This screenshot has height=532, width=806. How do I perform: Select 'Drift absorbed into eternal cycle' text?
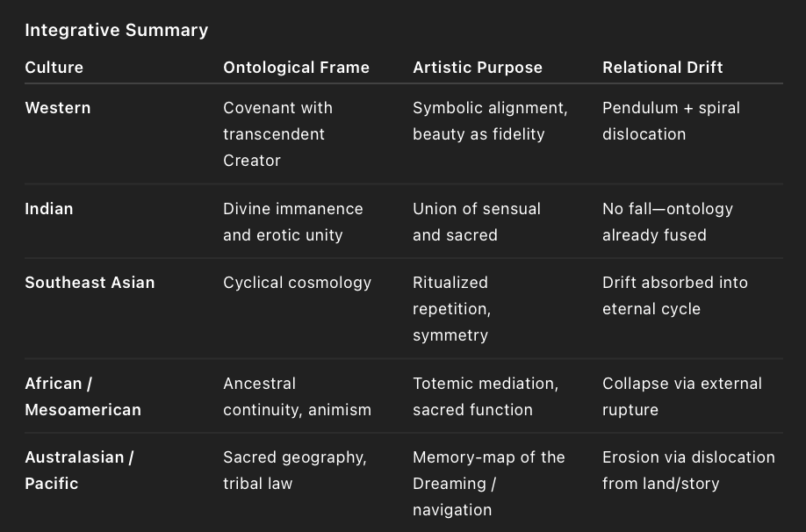tap(675, 296)
